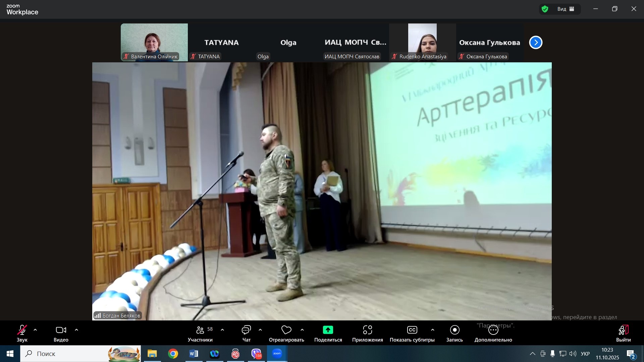Expand reaction options arrow beside Отреагировать
This screenshot has width=644, height=362.
coord(302,330)
